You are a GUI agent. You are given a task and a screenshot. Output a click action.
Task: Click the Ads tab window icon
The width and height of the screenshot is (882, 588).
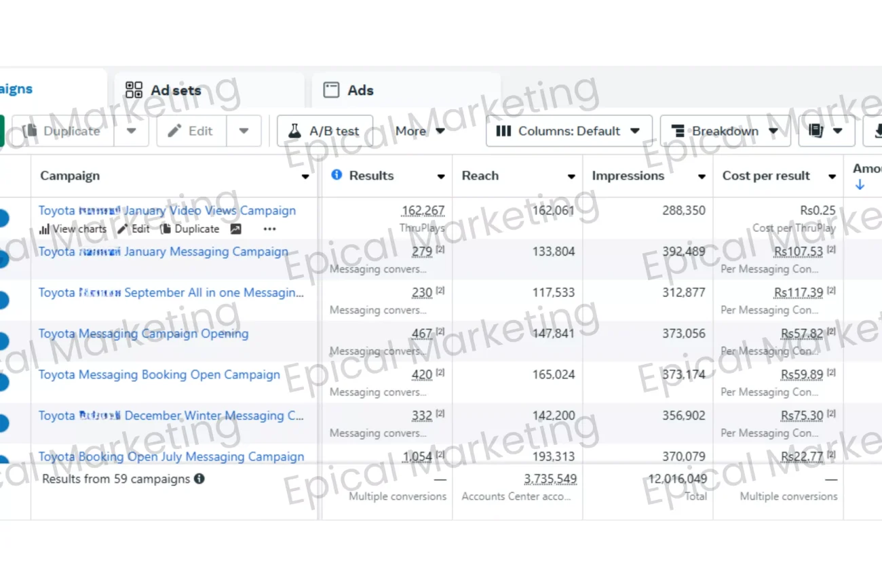[x=331, y=90]
